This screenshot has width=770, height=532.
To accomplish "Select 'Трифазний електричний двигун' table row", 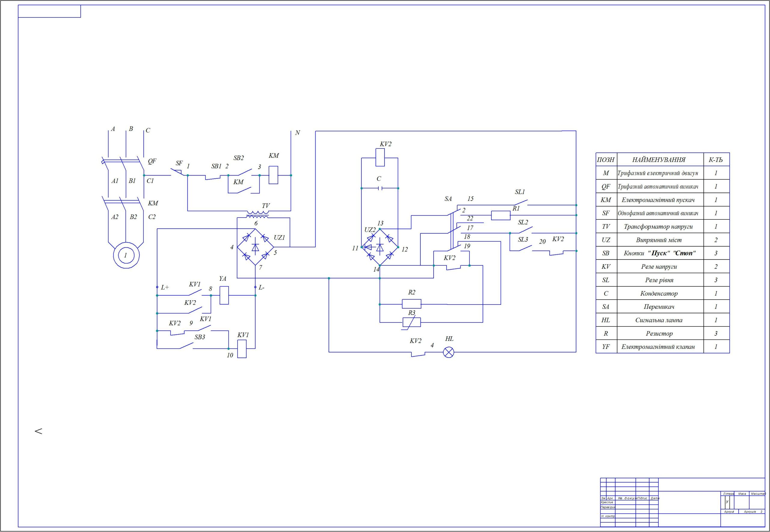I will [x=662, y=173].
